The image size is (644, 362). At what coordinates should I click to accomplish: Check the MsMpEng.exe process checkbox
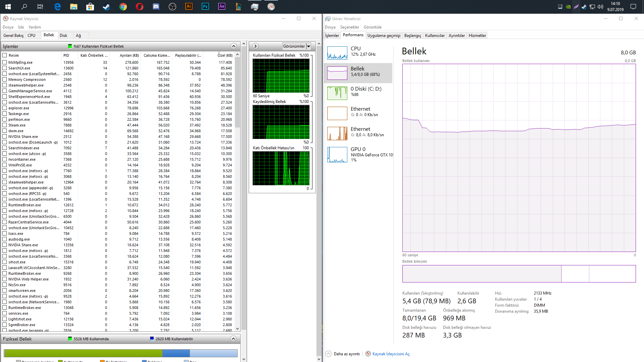(5, 62)
